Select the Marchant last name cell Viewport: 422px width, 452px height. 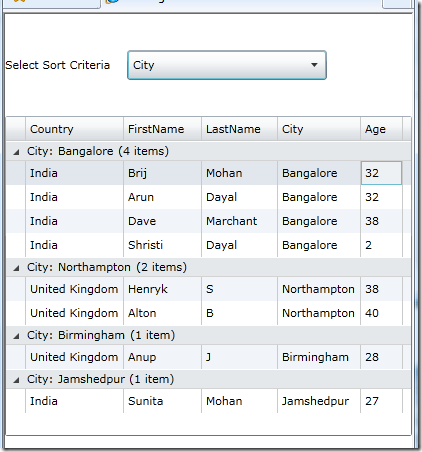239,221
